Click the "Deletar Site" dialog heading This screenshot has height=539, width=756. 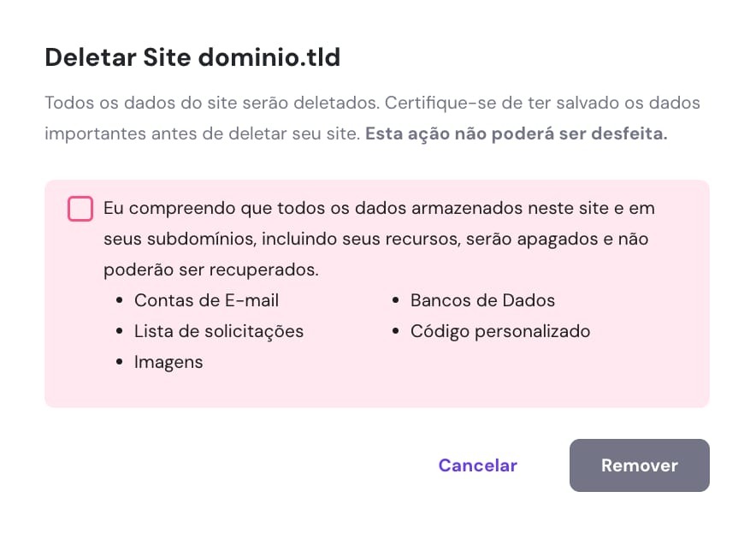point(118,58)
